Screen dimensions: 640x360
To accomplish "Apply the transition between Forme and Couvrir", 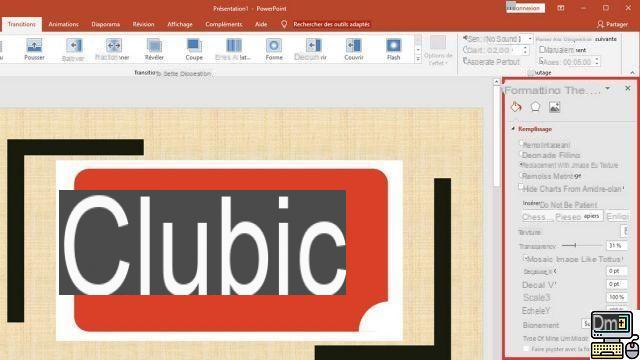I will pos(311,49).
